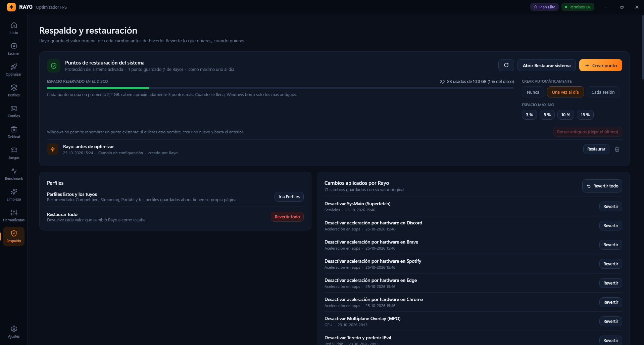Select 'Una vez al día' auto-create option

[x=565, y=92]
